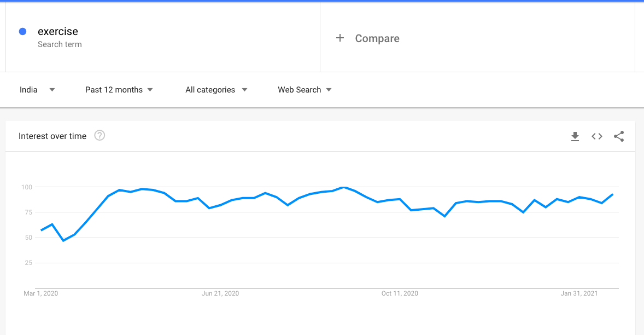The height and width of the screenshot is (335, 644).
Task: Add a comparison term with Compare
Action: (x=377, y=38)
